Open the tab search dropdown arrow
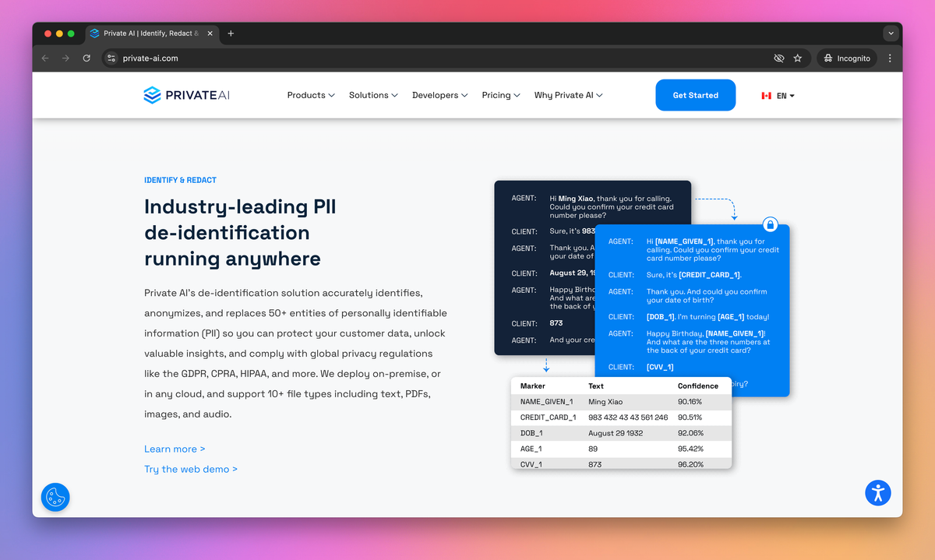 (891, 33)
